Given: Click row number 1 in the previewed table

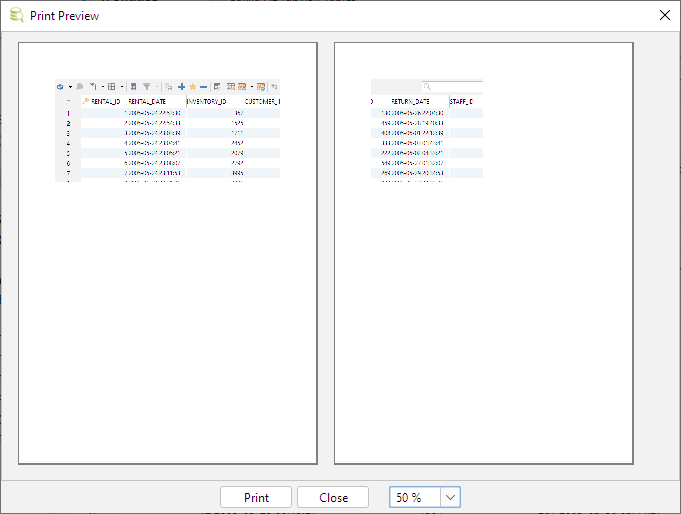Looking at the screenshot, I should [x=68, y=113].
